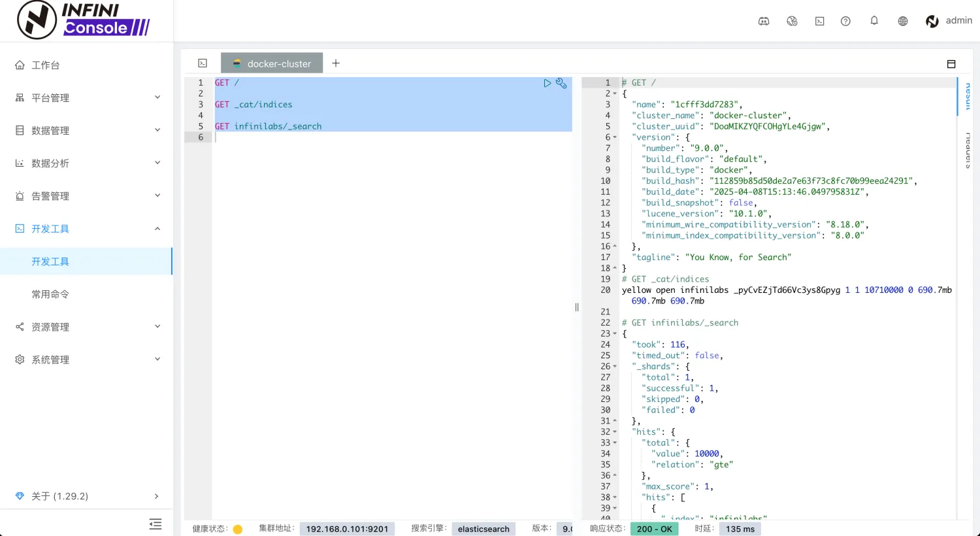Open the notifications bell

click(874, 21)
